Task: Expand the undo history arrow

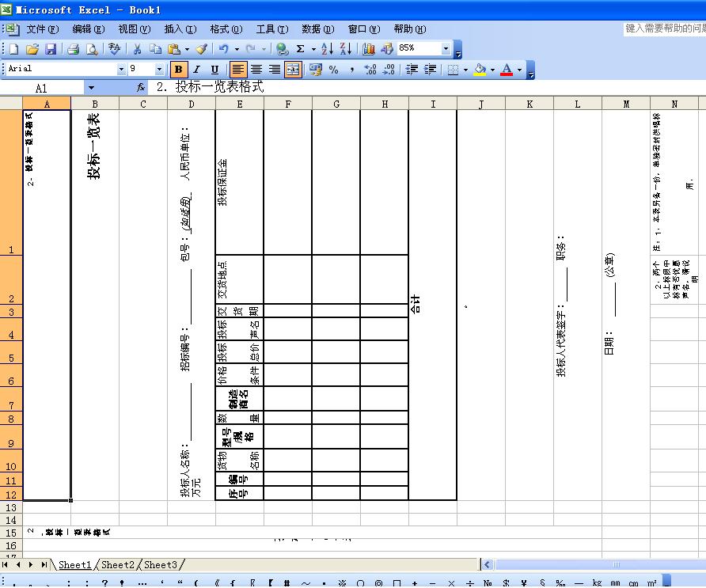Action: (x=237, y=49)
